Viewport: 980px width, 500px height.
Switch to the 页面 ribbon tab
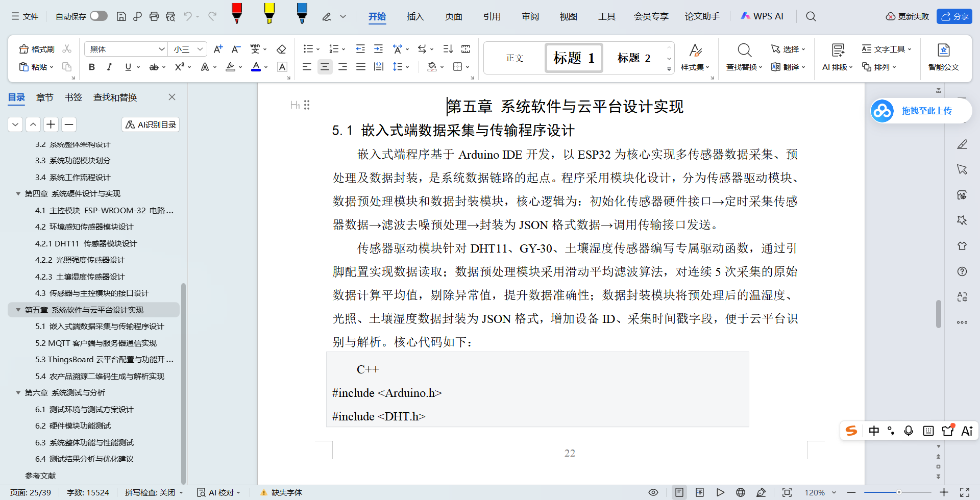453,16
